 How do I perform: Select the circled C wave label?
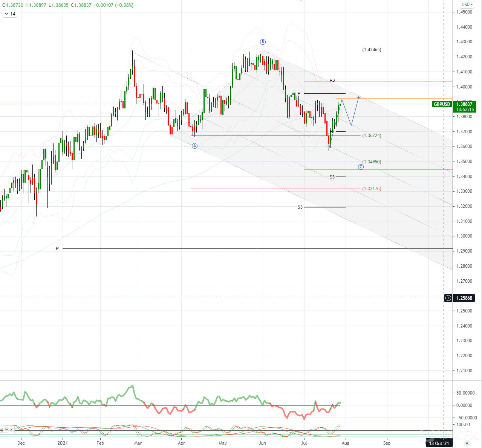pyautogui.click(x=361, y=167)
